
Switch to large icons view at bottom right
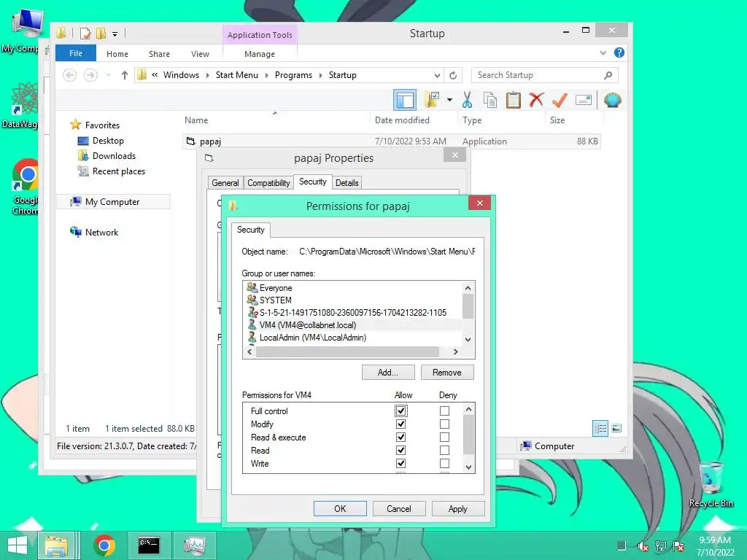616,428
